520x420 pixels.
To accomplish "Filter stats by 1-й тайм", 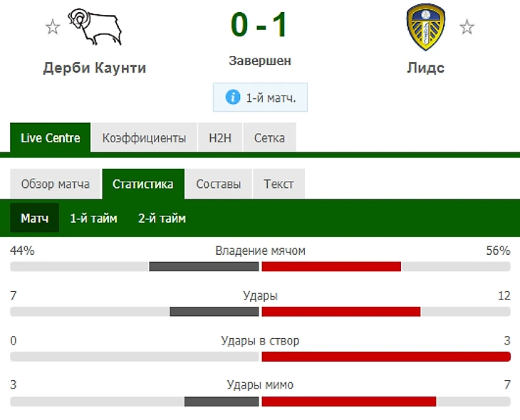I will pos(93,219).
